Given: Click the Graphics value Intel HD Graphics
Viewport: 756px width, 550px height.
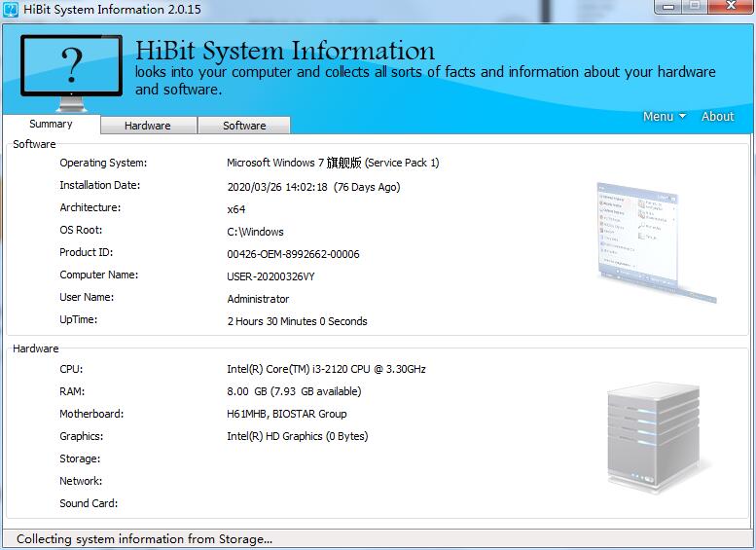Looking at the screenshot, I should point(297,437).
